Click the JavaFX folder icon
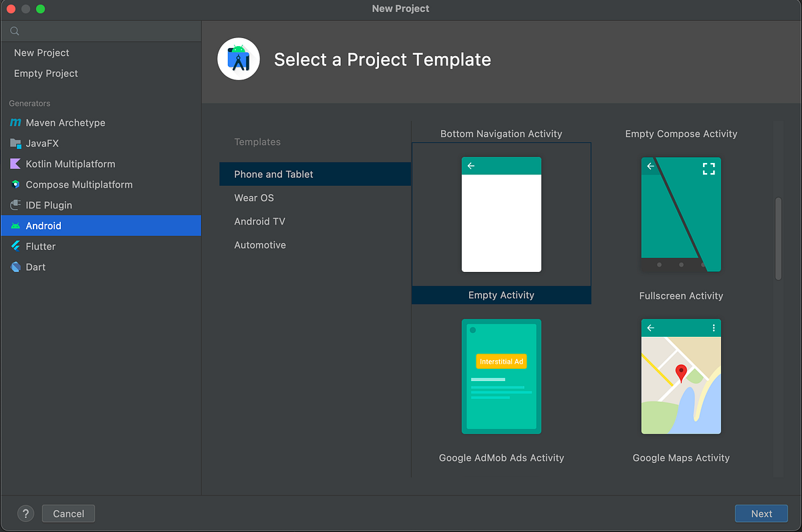Screen dimensions: 802x532 (x=15, y=143)
